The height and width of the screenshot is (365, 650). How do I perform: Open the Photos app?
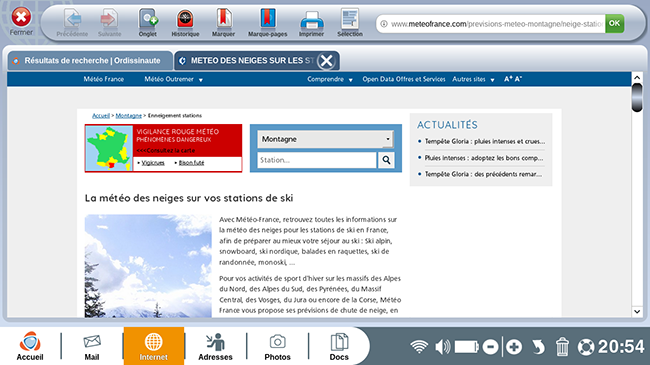277,346
